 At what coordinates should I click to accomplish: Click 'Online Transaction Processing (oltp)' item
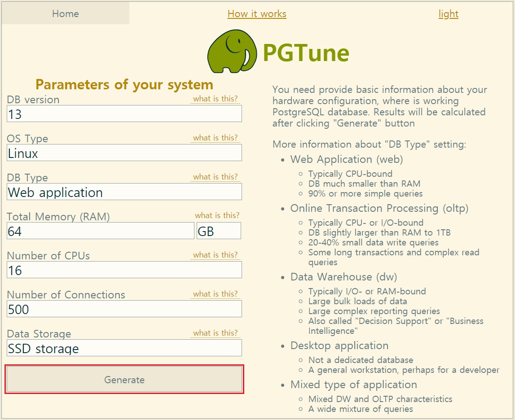379,208
